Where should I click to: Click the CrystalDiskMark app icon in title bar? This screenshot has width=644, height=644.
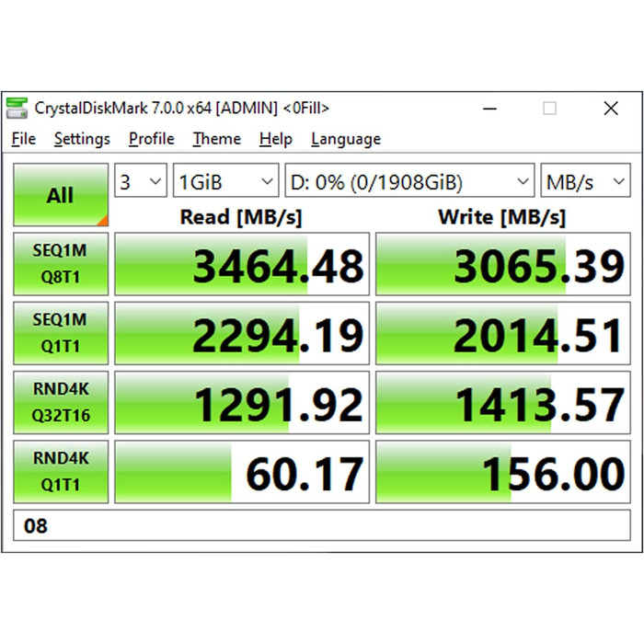point(17,109)
